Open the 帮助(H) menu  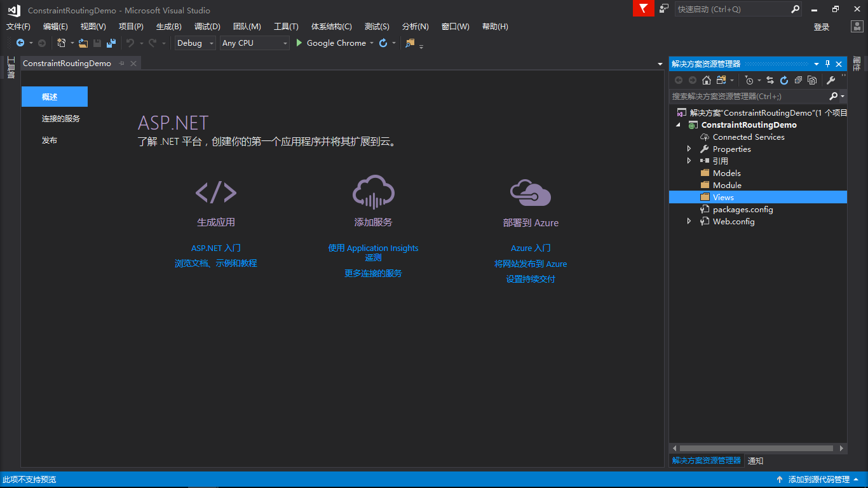pyautogui.click(x=495, y=26)
